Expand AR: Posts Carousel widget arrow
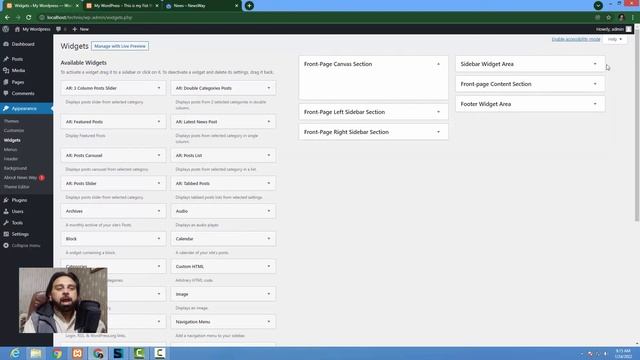This screenshot has height=360, width=640. click(x=159, y=156)
